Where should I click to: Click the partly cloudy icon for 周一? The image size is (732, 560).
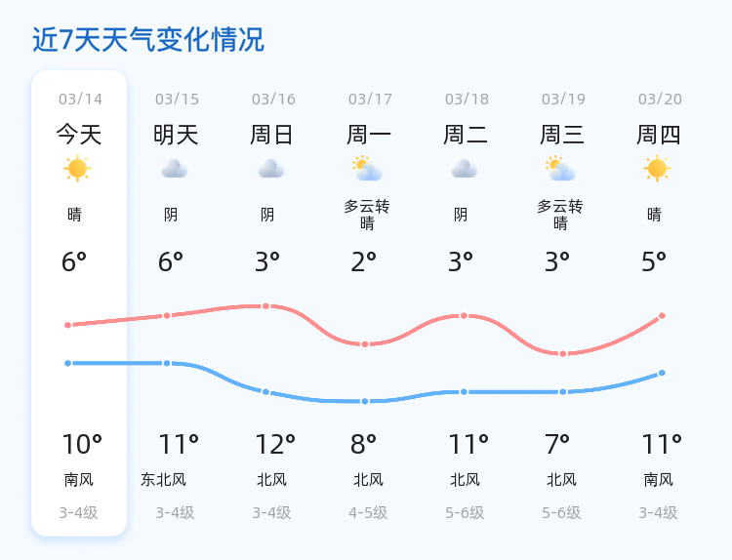pos(367,169)
